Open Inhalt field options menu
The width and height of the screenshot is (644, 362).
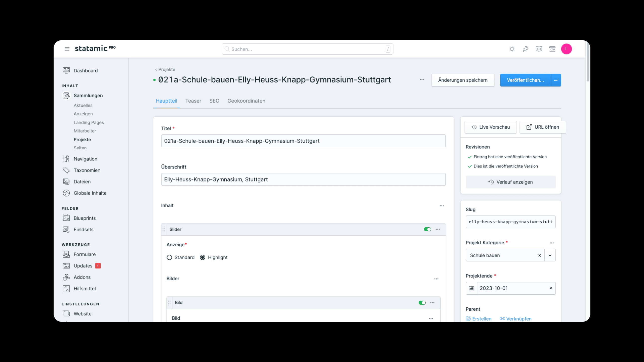coord(442,206)
